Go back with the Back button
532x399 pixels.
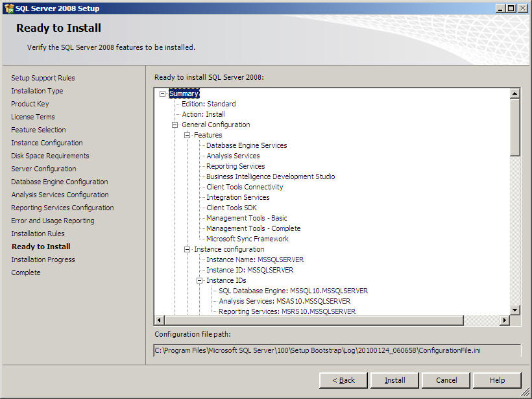(343, 380)
